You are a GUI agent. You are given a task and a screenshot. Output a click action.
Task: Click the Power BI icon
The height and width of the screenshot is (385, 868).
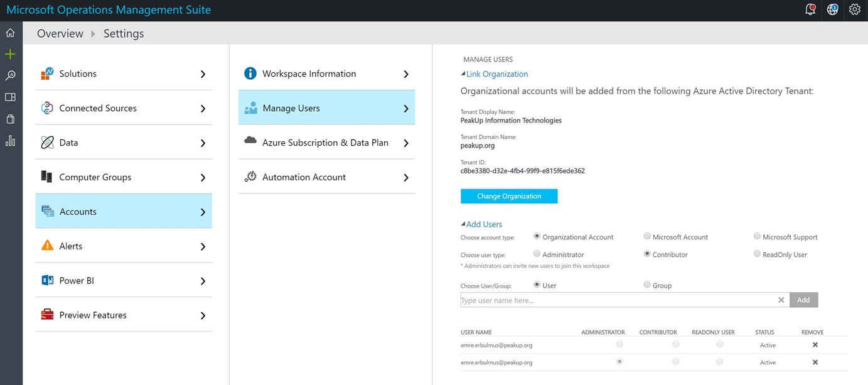point(47,281)
